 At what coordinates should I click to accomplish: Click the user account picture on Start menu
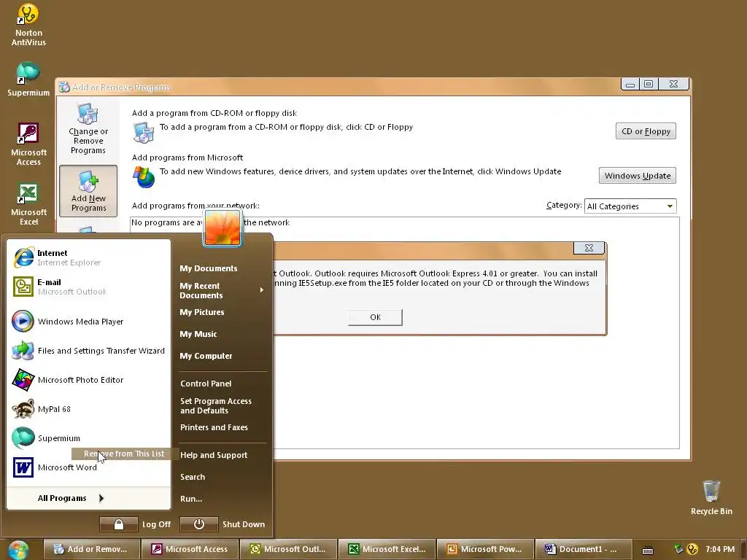point(222,228)
